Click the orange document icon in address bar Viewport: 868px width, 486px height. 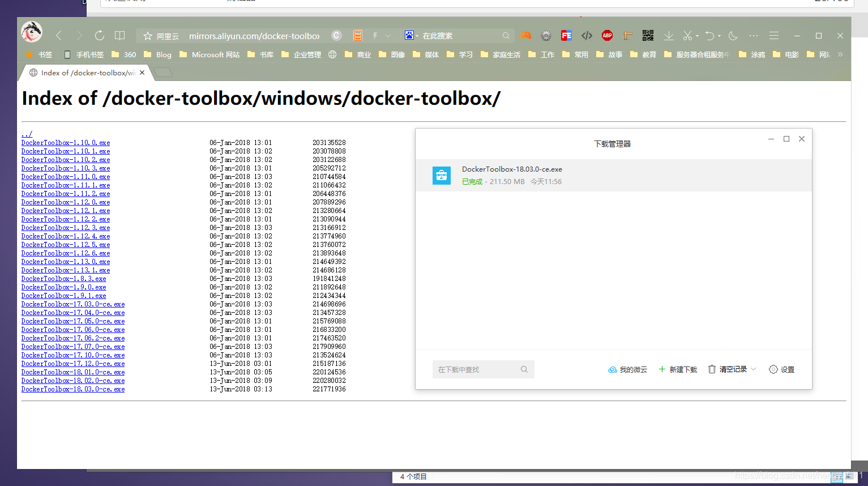358,36
